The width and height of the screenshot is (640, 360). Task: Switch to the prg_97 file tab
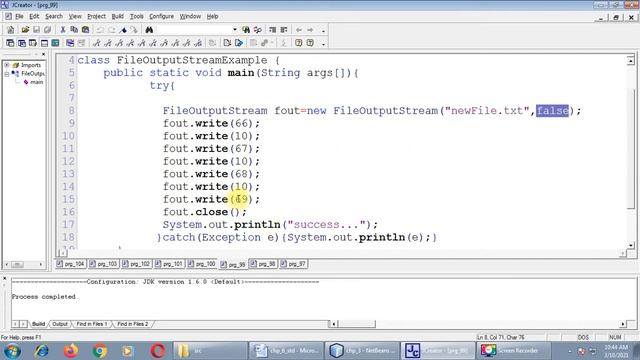click(x=293, y=264)
